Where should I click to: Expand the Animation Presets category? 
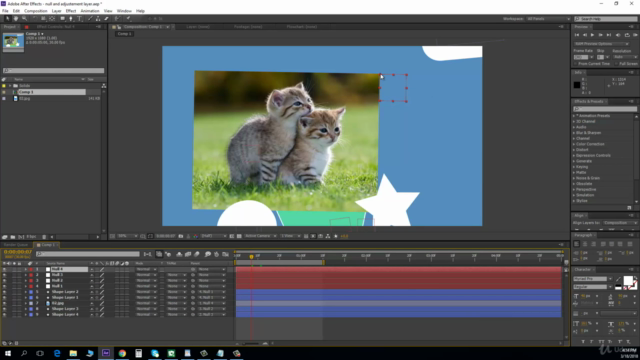(x=574, y=116)
